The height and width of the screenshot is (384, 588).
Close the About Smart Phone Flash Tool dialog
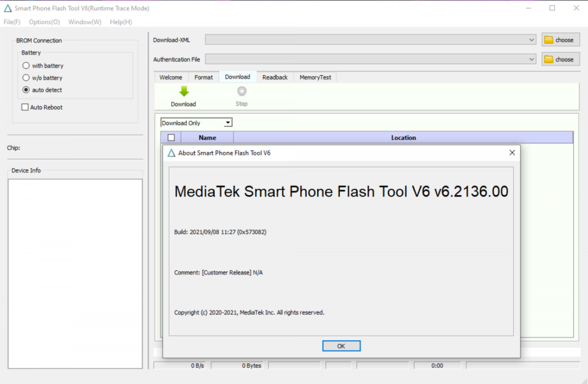(x=512, y=152)
